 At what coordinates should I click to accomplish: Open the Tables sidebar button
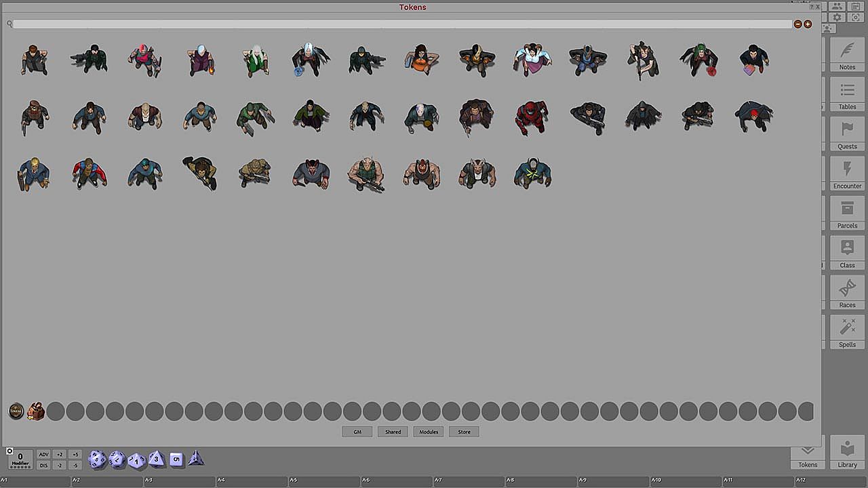coord(847,94)
